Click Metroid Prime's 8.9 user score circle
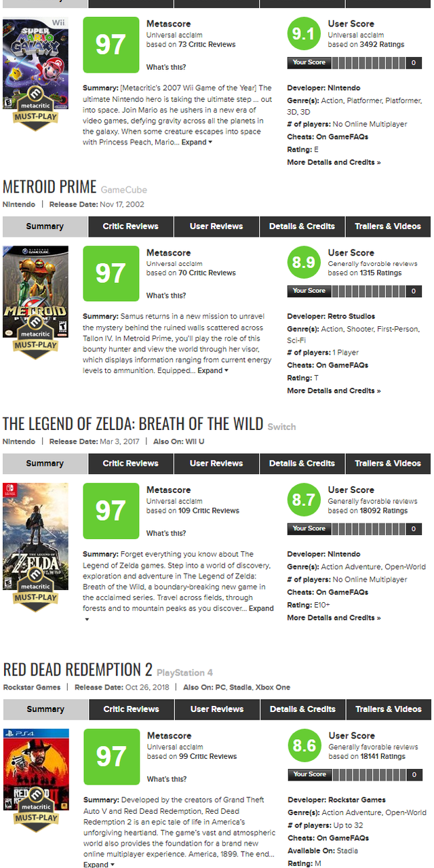434x868 pixels. click(x=304, y=262)
